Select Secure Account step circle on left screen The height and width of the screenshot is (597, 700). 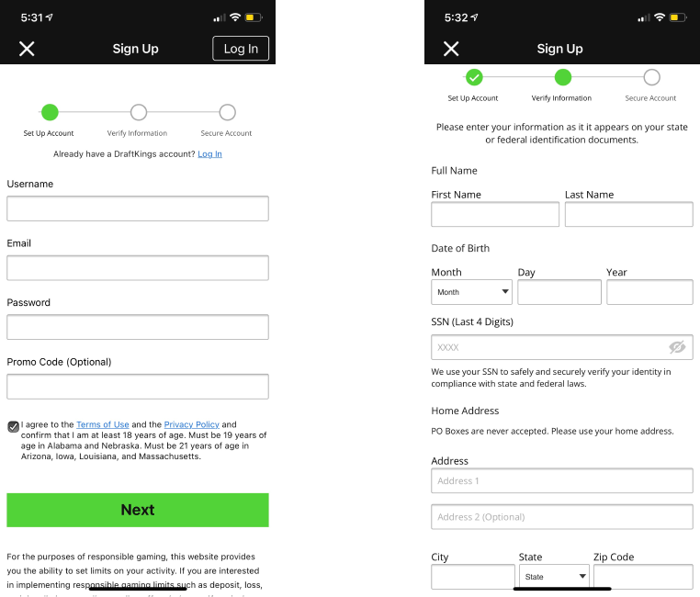click(x=227, y=112)
